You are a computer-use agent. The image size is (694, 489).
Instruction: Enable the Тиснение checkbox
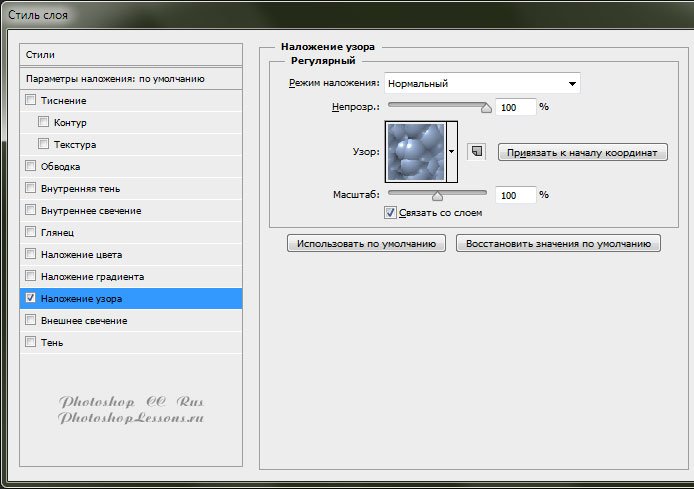pyautogui.click(x=30, y=100)
